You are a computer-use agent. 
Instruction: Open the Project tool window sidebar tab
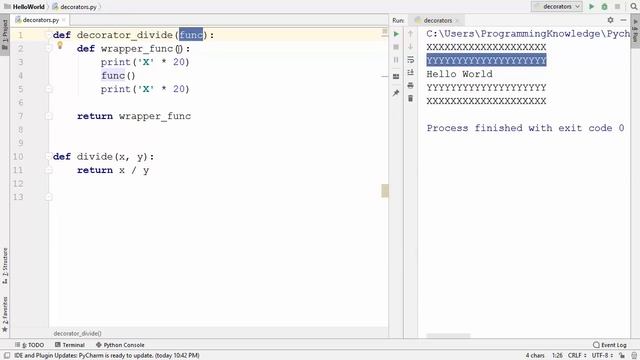click(x=5, y=35)
